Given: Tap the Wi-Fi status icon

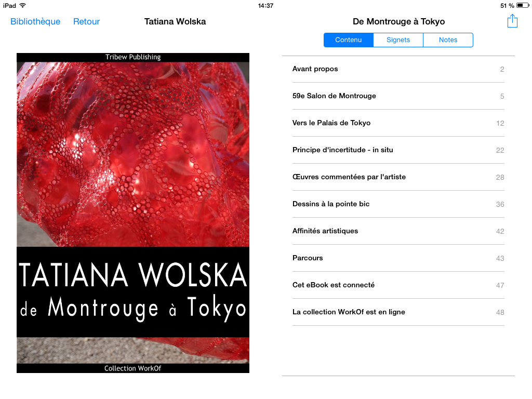Looking at the screenshot, I should tap(23, 5).
